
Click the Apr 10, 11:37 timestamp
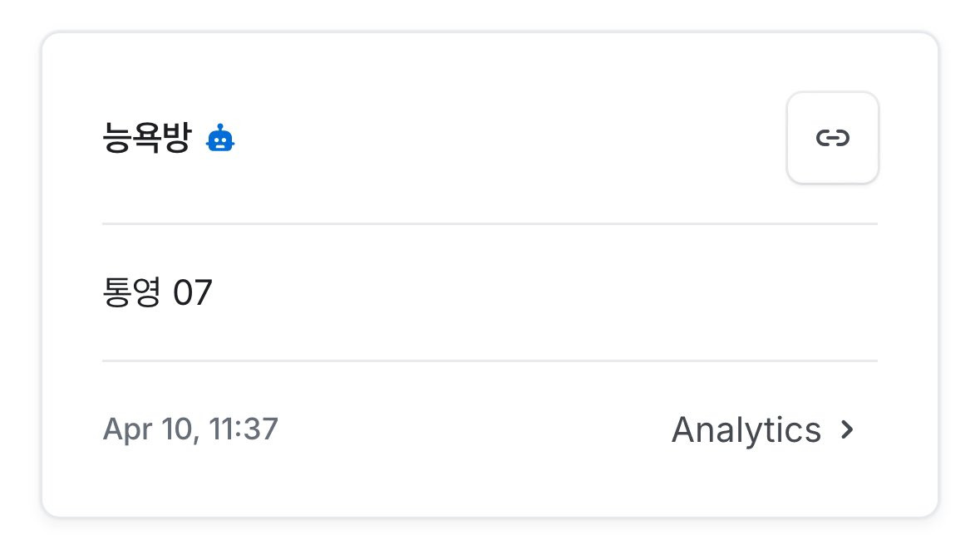coord(190,429)
